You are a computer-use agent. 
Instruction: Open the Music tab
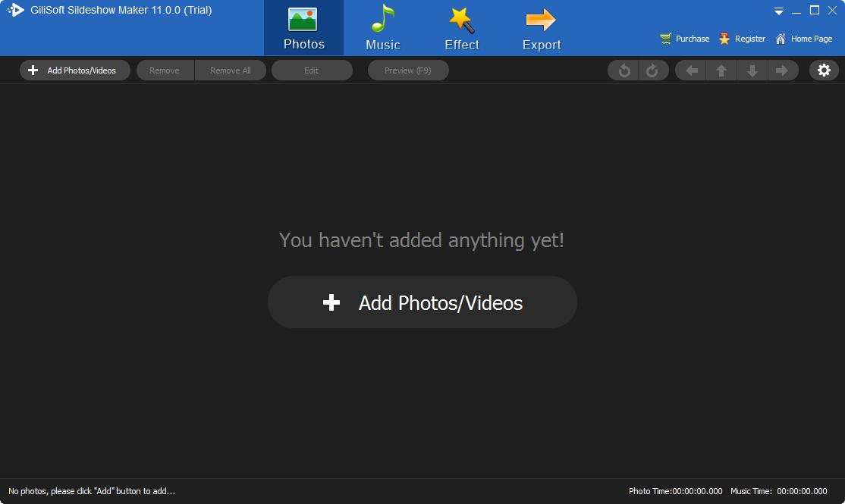click(x=382, y=28)
